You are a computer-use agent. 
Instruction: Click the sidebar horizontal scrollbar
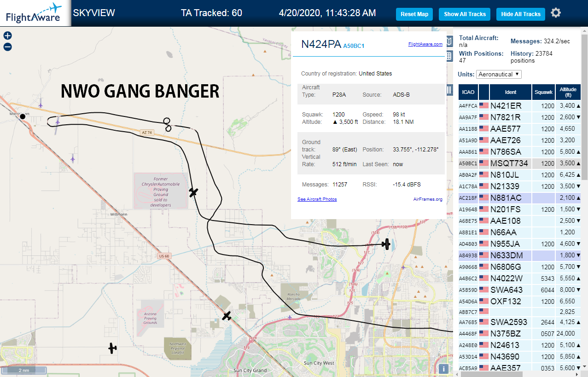pyautogui.click(x=490, y=374)
